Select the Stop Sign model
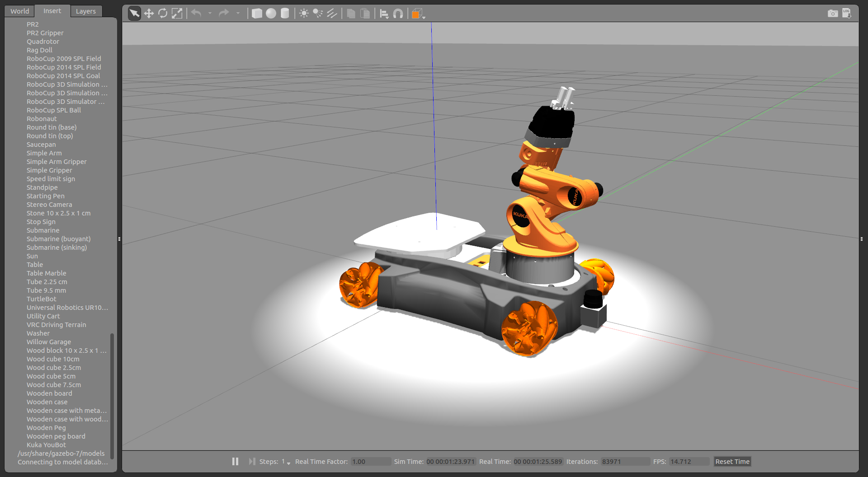The height and width of the screenshot is (477, 868). click(x=41, y=222)
